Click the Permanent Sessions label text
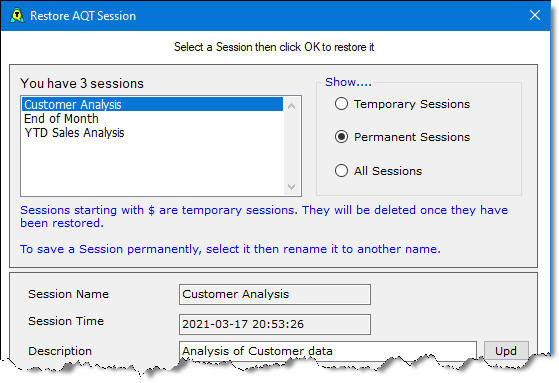This screenshot has width=559, height=383. [x=412, y=137]
